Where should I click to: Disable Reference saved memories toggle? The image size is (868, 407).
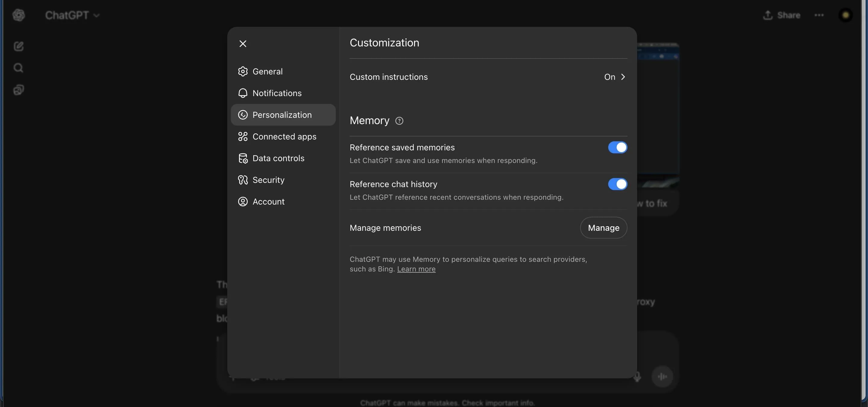click(x=617, y=148)
